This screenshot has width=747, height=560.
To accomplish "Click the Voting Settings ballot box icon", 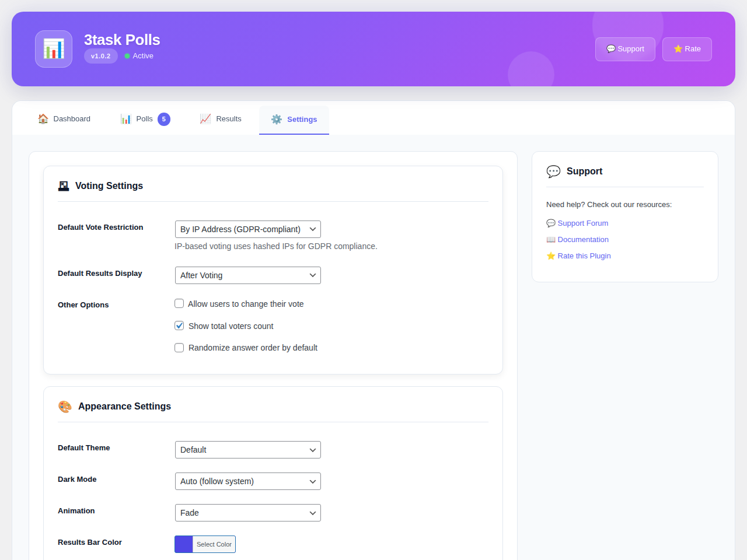I will click(x=64, y=186).
